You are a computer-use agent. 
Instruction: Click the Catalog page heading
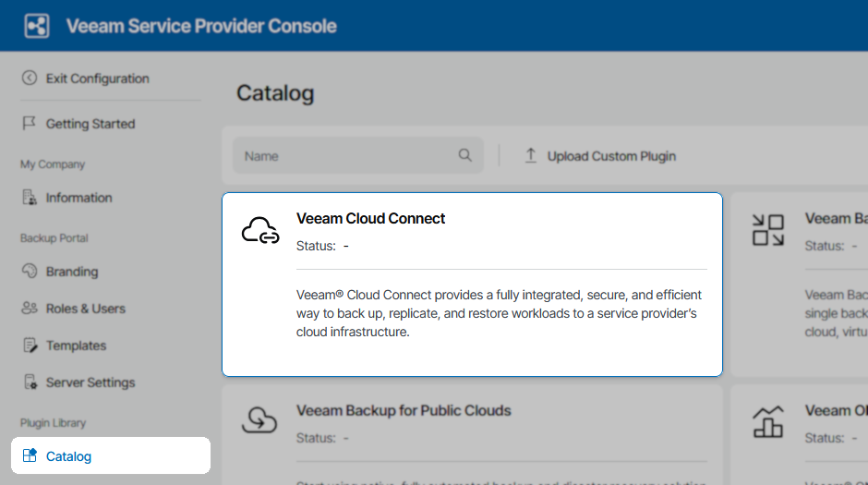tap(275, 93)
